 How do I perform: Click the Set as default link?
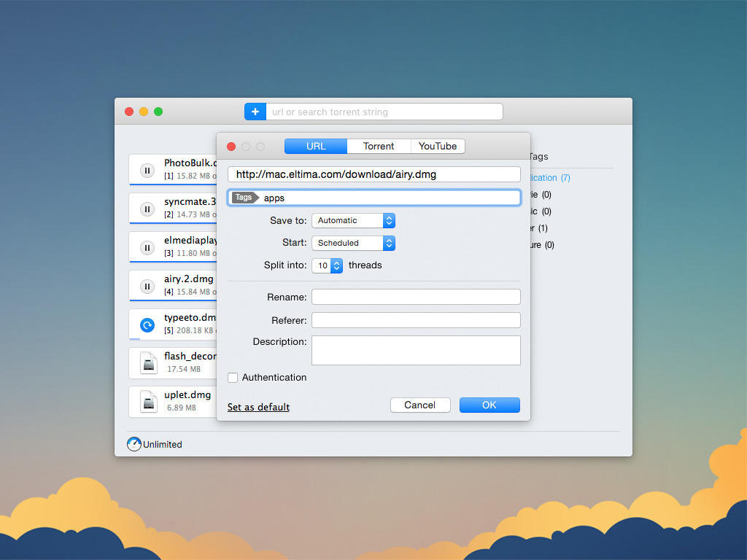click(258, 407)
